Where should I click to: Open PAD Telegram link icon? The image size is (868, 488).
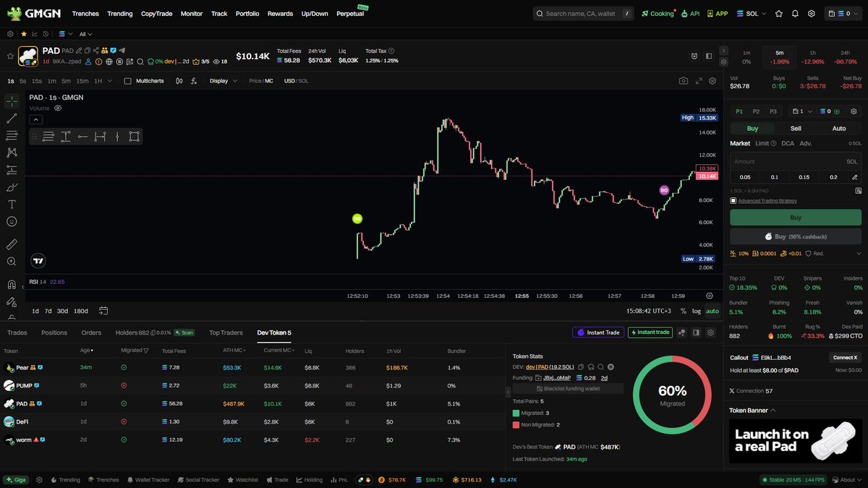coord(122,51)
